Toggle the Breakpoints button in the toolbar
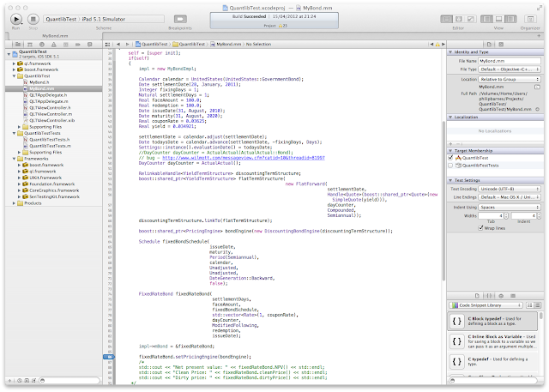The height and width of the screenshot is (392, 549). [x=180, y=19]
